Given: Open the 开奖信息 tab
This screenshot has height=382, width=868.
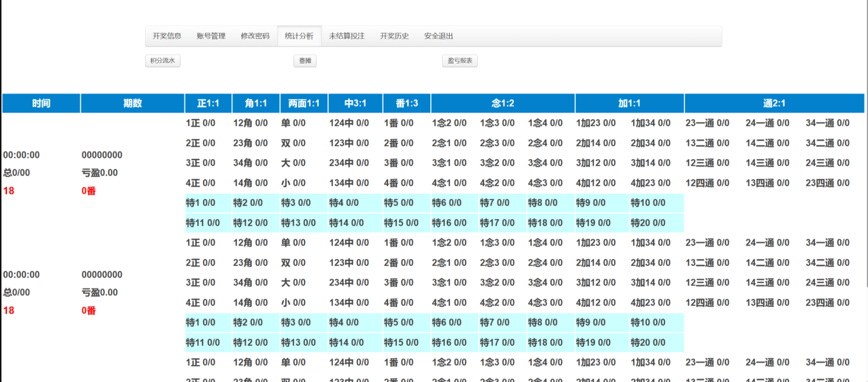Looking at the screenshot, I should click(x=167, y=36).
